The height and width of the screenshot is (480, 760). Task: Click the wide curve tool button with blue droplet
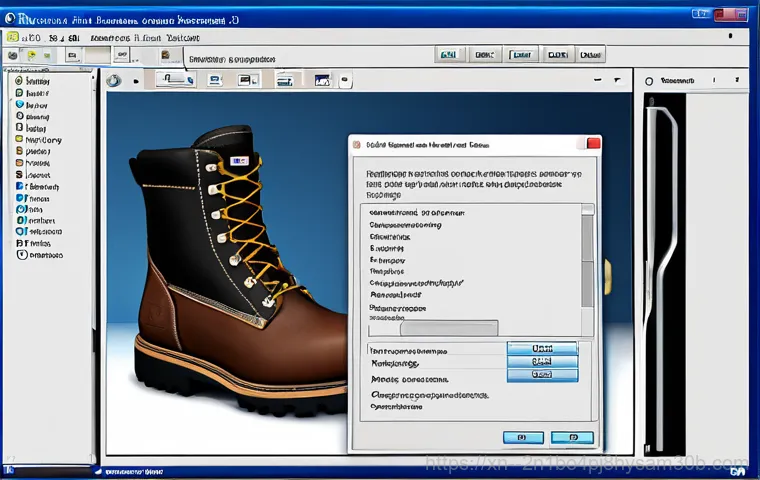[175, 80]
